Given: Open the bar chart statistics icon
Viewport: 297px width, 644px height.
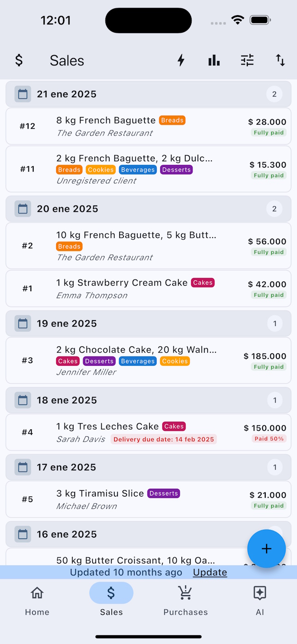Looking at the screenshot, I should [214, 60].
